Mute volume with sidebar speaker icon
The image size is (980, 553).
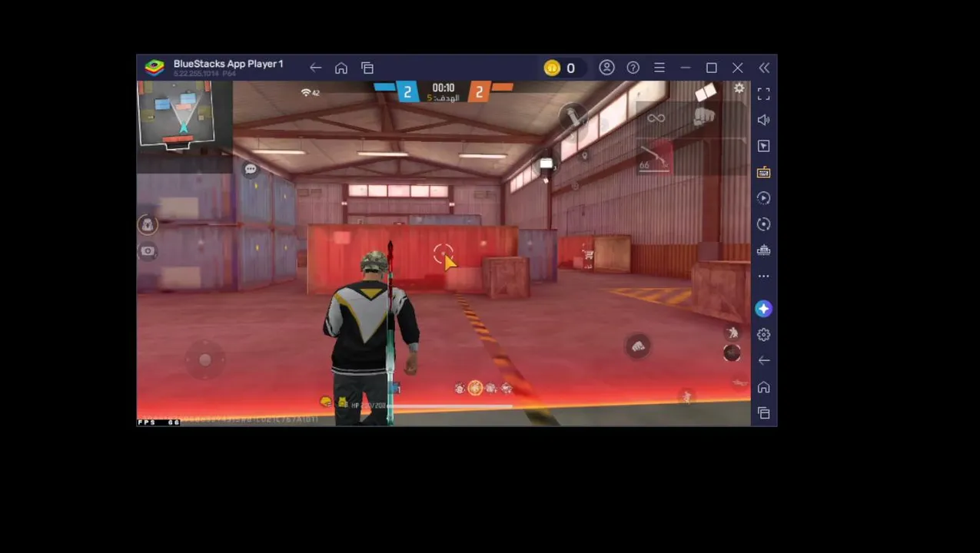click(763, 120)
